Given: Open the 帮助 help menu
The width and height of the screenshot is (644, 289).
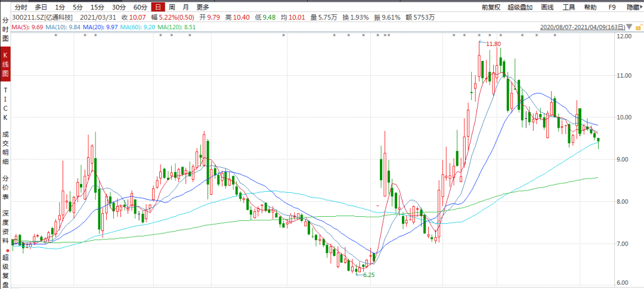Looking at the screenshot, I should (x=590, y=7).
